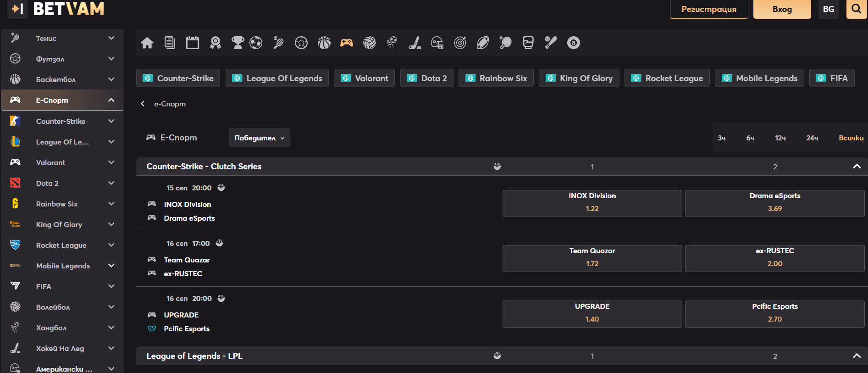Collapse the sidebar with the arrow icon
The image size is (868, 373).
17,9
